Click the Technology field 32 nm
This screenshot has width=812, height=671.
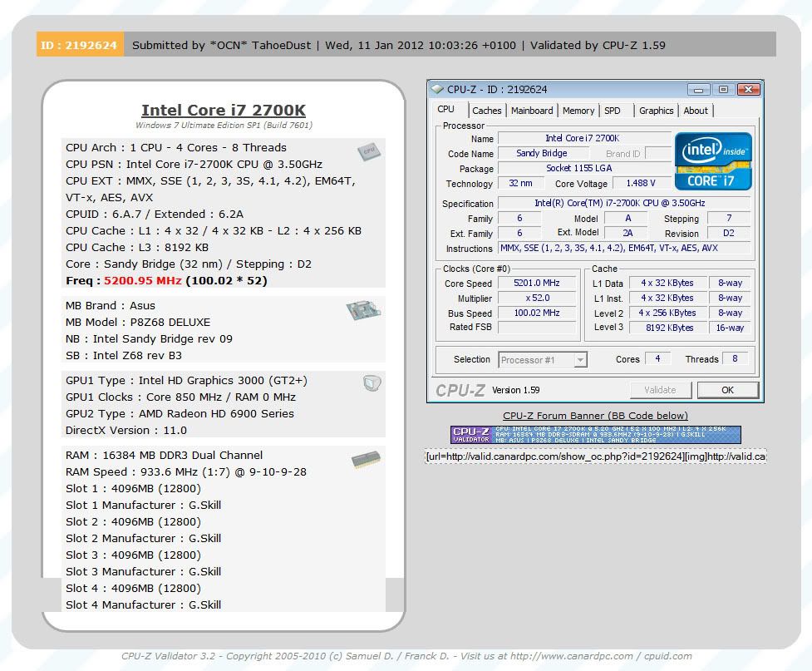[520, 184]
